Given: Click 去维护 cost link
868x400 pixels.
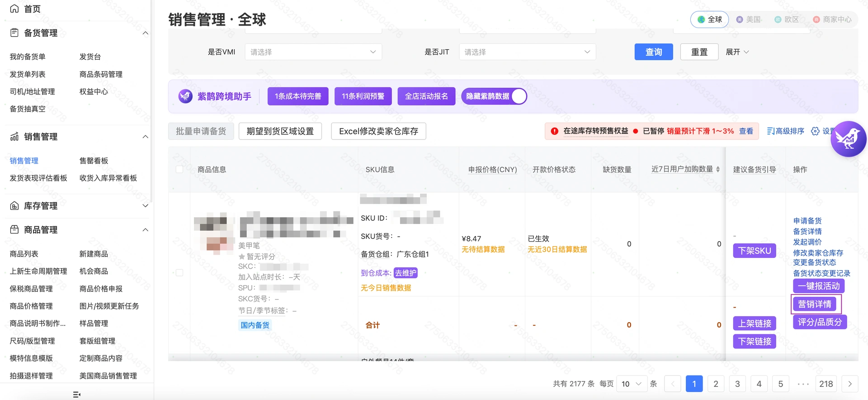Looking at the screenshot, I should (406, 273).
